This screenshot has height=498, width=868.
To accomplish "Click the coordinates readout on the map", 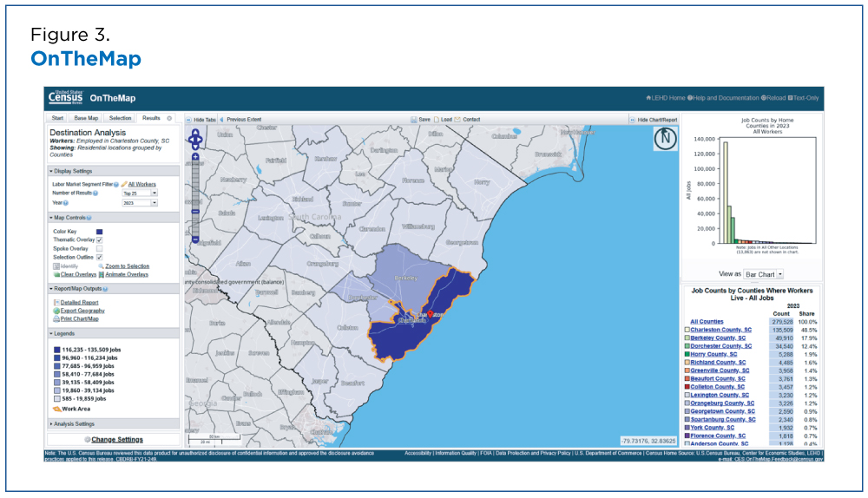I will [648, 441].
